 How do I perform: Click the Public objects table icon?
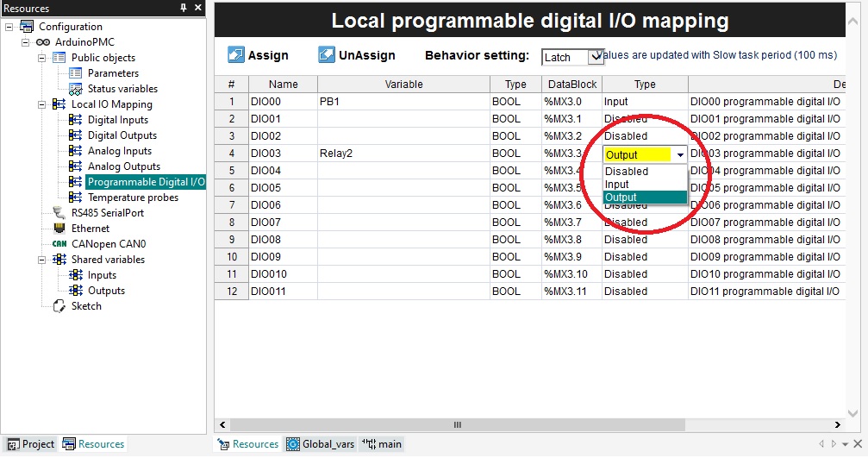click(x=59, y=58)
